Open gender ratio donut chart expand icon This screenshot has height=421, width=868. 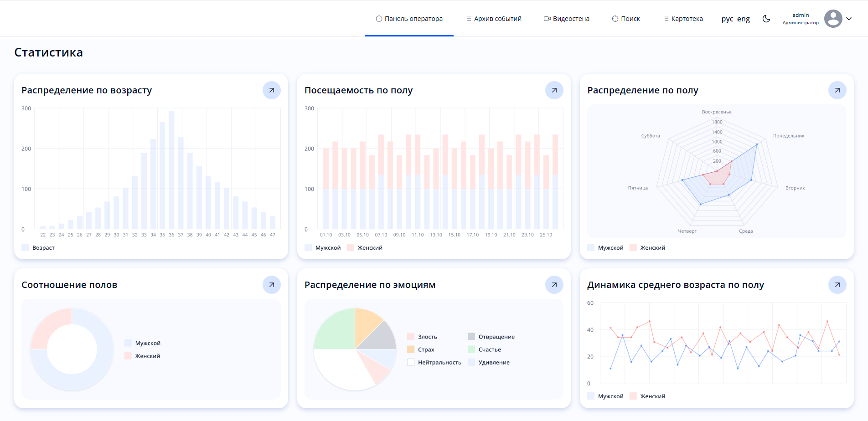pyautogui.click(x=271, y=285)
